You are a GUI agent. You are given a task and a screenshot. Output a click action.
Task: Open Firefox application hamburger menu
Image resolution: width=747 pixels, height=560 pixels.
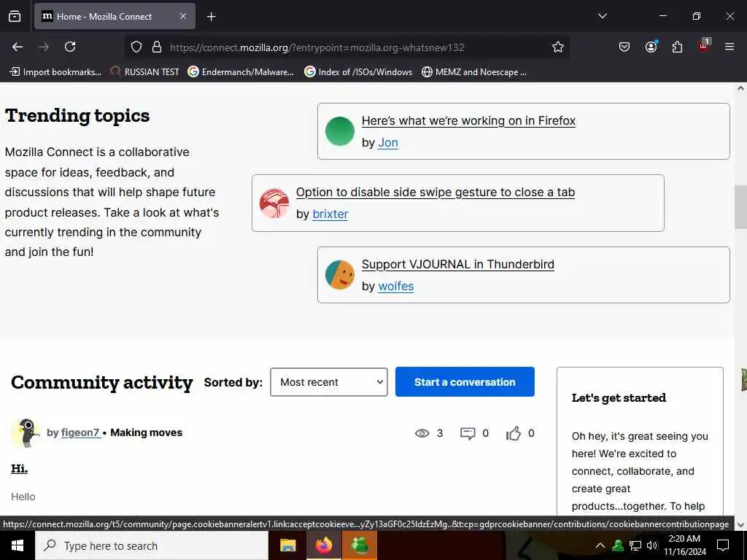point(729,47)
